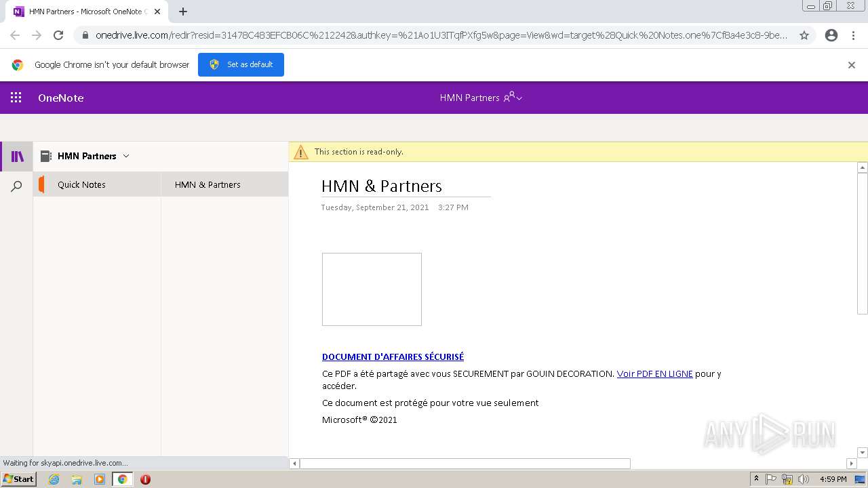Open the search magnifier in sidebar
868x488 pixels.
(x=17, y=186)
